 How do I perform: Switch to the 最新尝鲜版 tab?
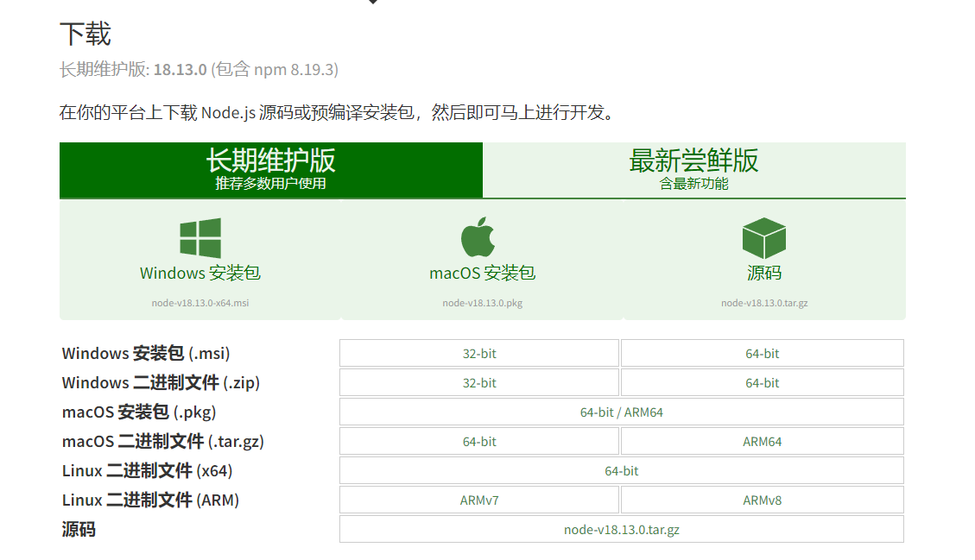pyautogui.click(x=693, y=170)
